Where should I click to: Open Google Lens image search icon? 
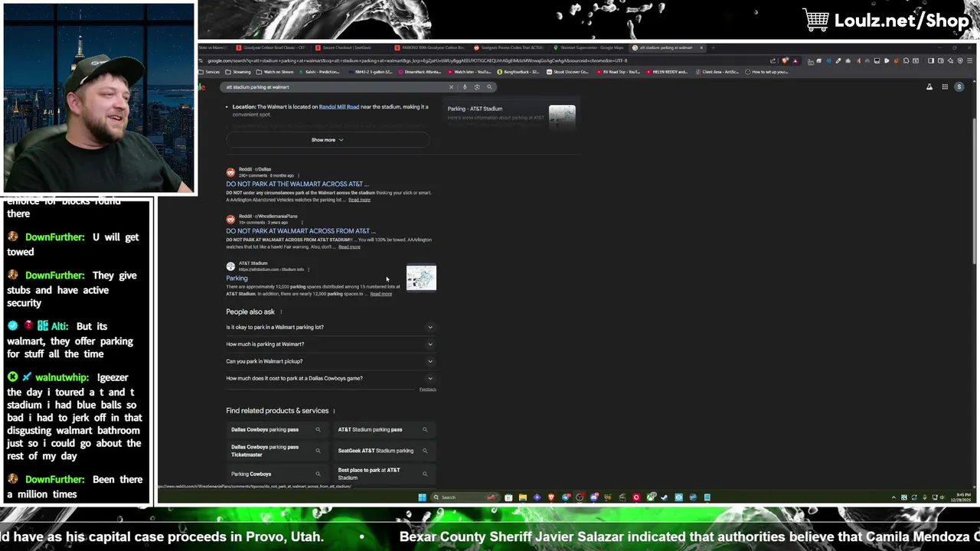tap(477, 86)
